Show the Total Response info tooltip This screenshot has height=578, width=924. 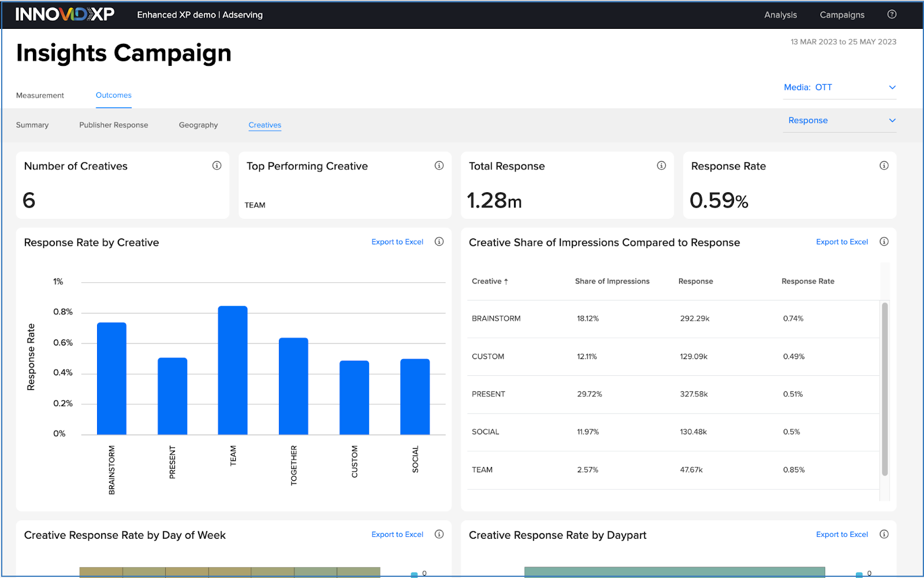(x=662, y=165)
